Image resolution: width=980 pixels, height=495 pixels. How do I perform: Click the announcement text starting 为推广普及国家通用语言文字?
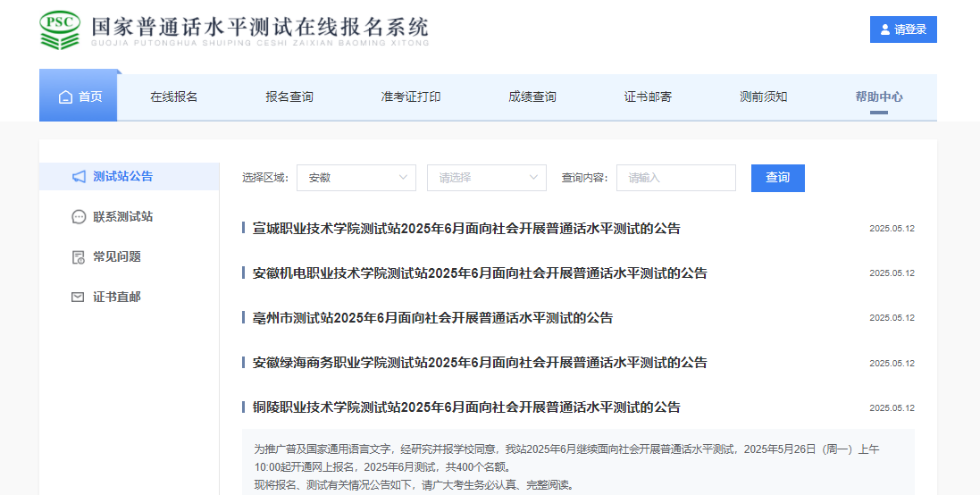click(566, 457)
